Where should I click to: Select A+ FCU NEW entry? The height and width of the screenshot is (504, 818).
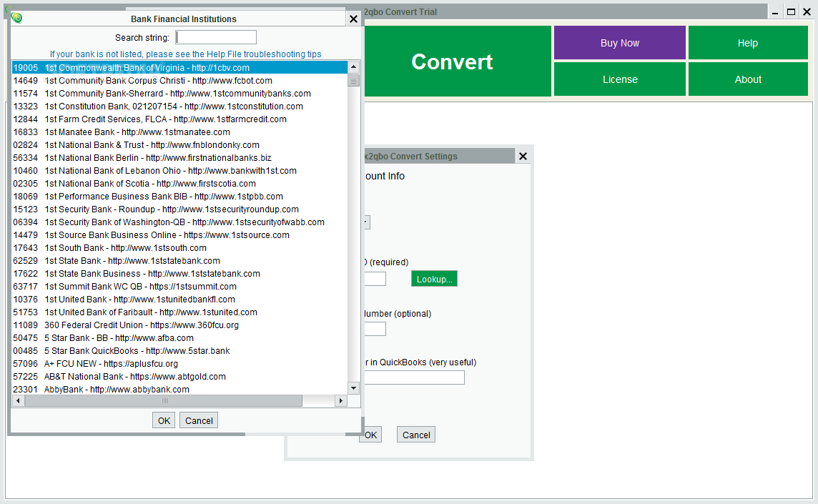pos(179,364)
